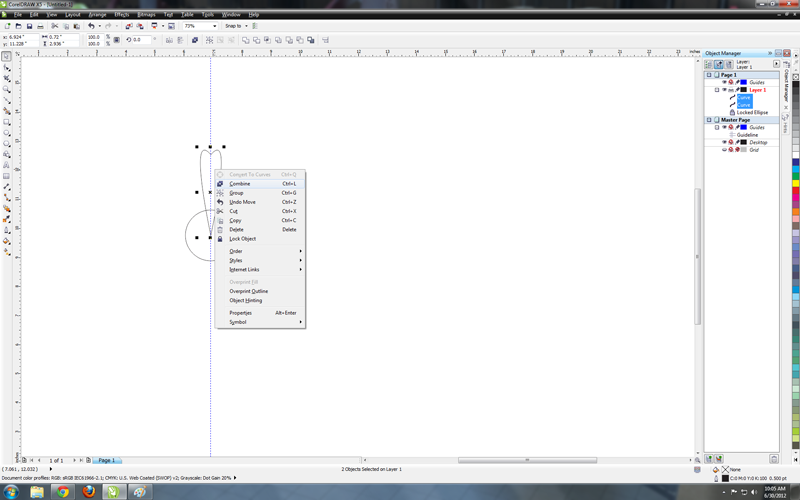Viewport: 800px width, 500px height.
Task: Choose Group in context menu
Action: click(260, 193)
